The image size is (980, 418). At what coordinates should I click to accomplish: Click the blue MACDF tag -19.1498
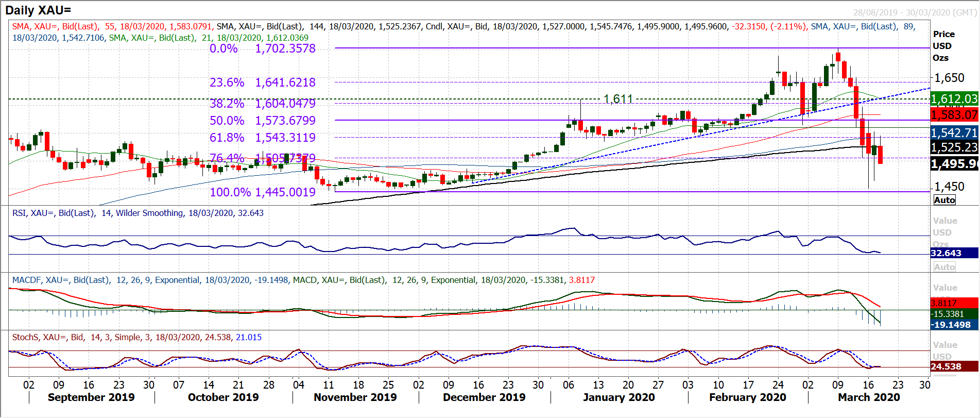[954, 325]
